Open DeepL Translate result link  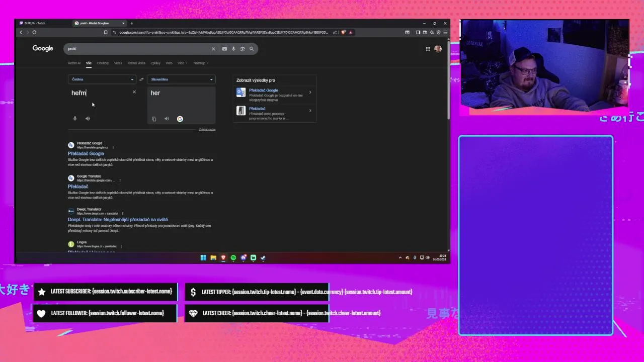[x=118, y=220]
